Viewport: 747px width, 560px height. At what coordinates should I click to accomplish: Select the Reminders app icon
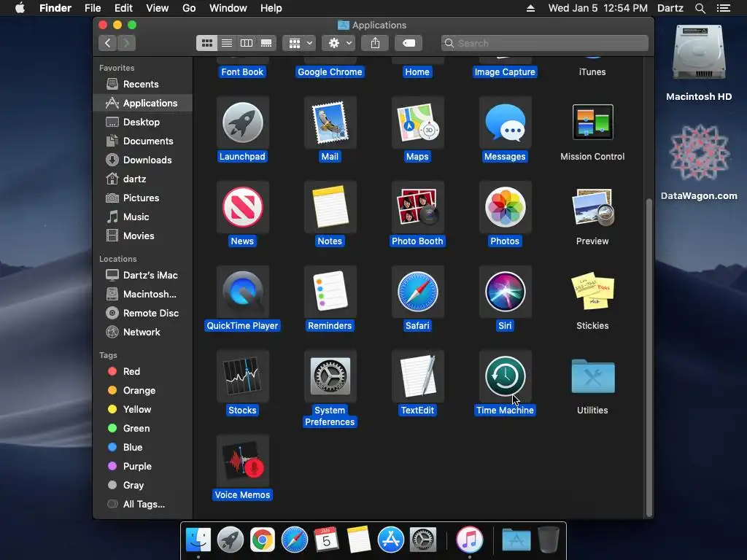330,292
